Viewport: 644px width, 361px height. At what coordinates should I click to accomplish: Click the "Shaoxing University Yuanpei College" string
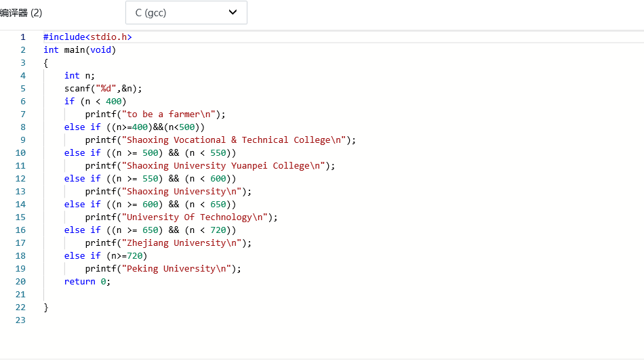[x=224, y=166]
